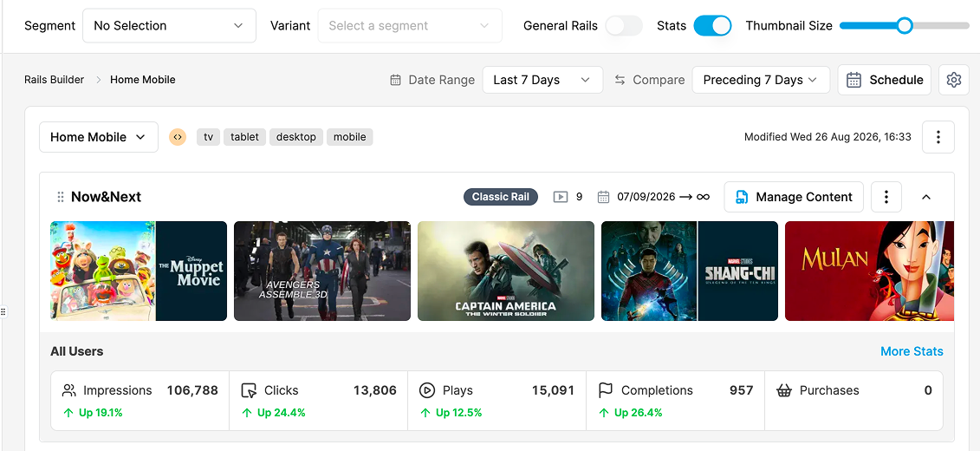Screen dimensions: 980x451
Task: Click the Compare arrows icon
Action: pyautogui.click(x=620, y=80)
